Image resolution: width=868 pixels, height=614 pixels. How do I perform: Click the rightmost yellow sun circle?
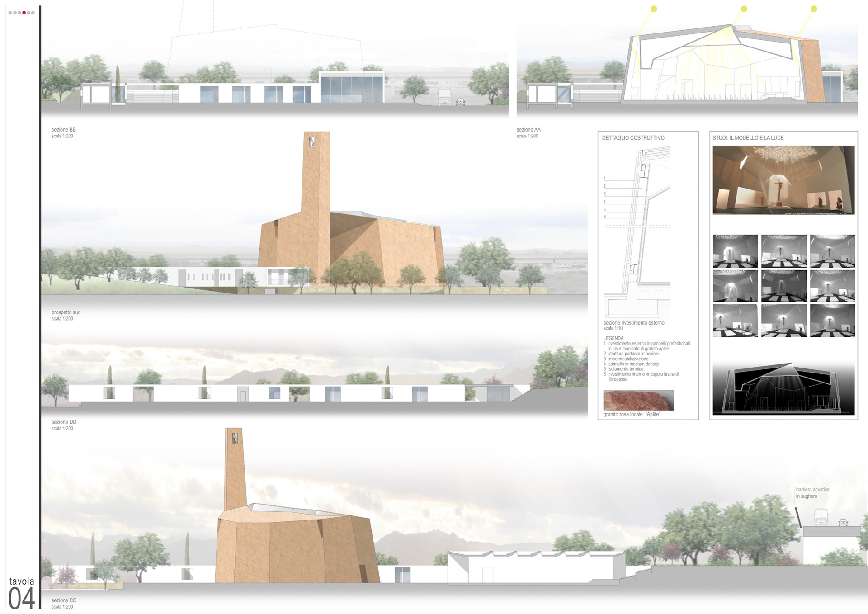click(814, 9)
